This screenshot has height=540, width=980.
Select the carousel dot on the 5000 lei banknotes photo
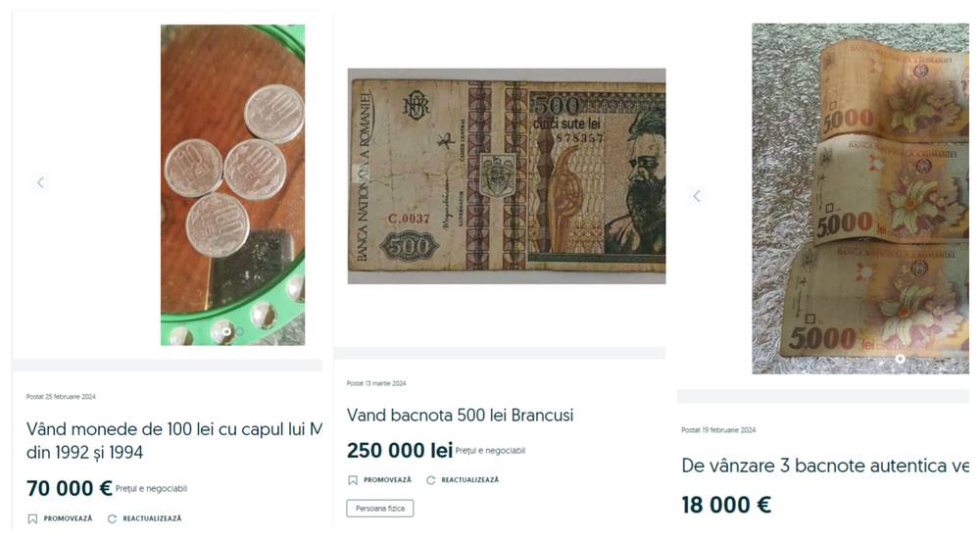tap(901, 360)
